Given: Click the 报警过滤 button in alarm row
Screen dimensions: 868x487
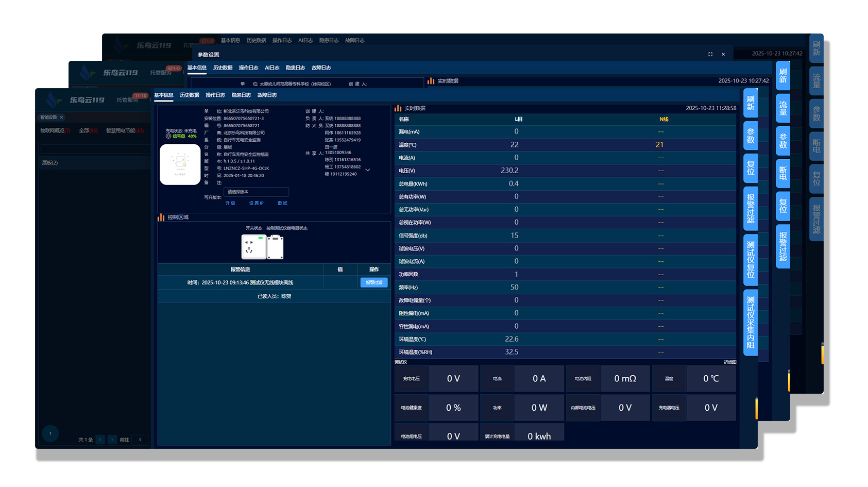Looking at the screenshot, I should click(373, 282).
